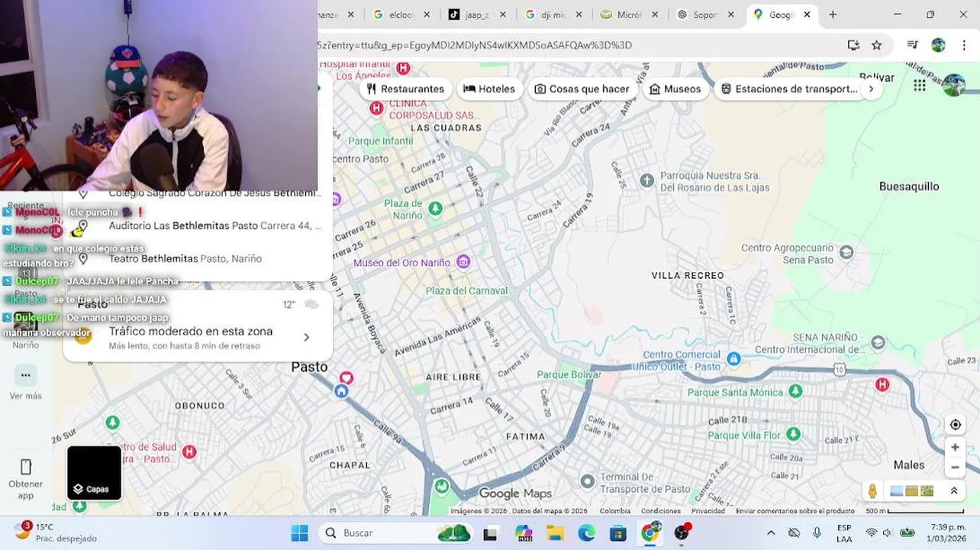Expand the traffic info card chevron
This screenshot has width=980, height=550.
point(307,338)
